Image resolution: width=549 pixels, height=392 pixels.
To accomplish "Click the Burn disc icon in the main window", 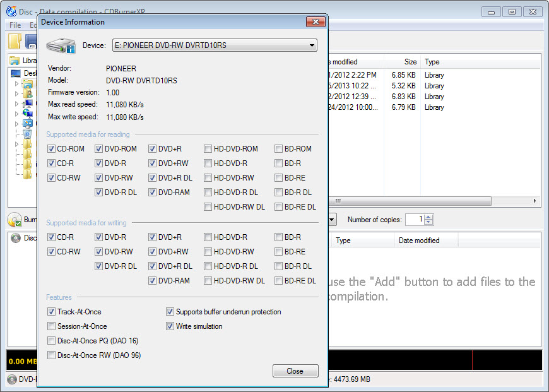I will pos(15,220).
